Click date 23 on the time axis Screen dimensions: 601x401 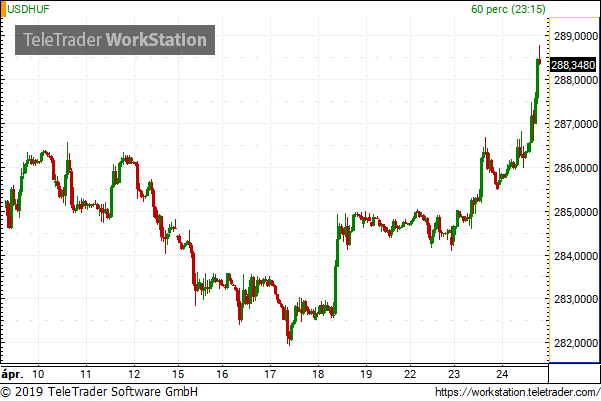(x=454, y=374)
